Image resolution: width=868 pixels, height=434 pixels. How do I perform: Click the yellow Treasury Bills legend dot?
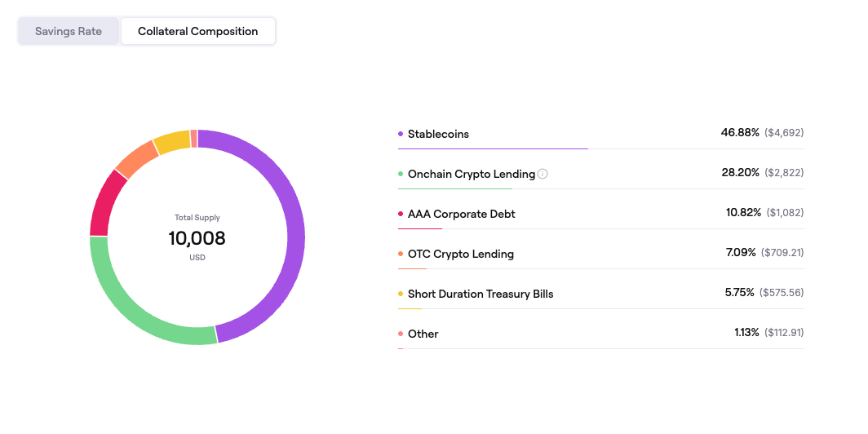tap(401, 294)
